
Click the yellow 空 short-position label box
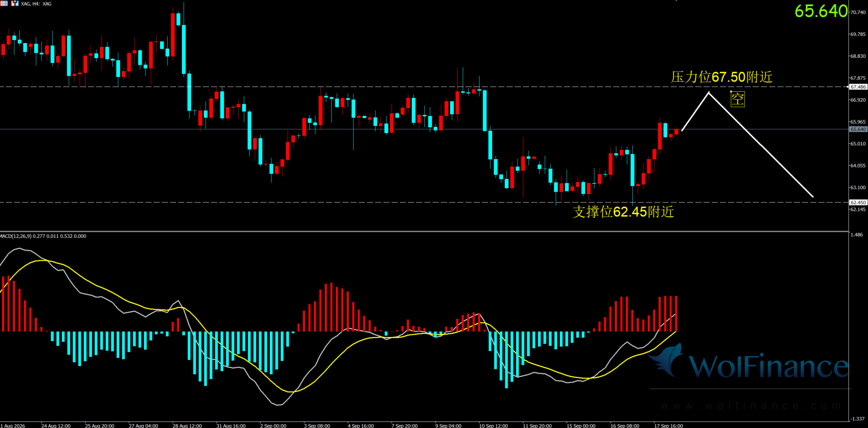(738, 99)
